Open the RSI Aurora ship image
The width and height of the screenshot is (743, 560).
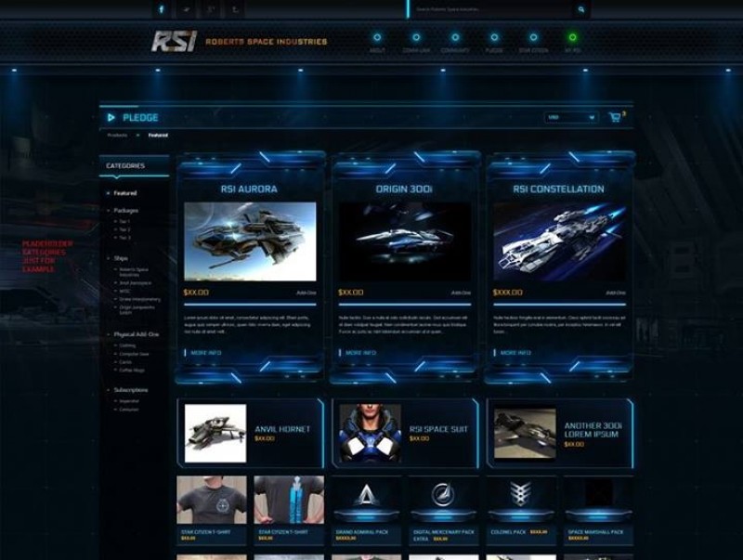click(x=250, y=241)
